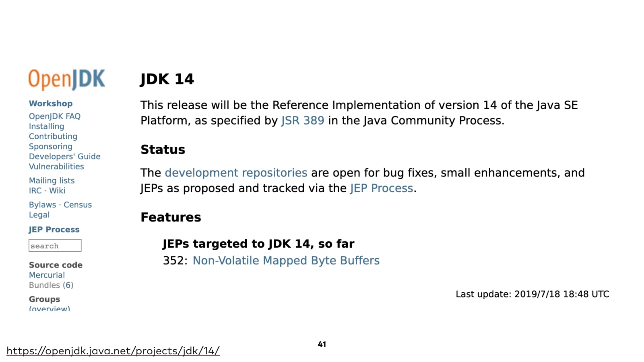Open the Mercurial source code link

[47, 275]
